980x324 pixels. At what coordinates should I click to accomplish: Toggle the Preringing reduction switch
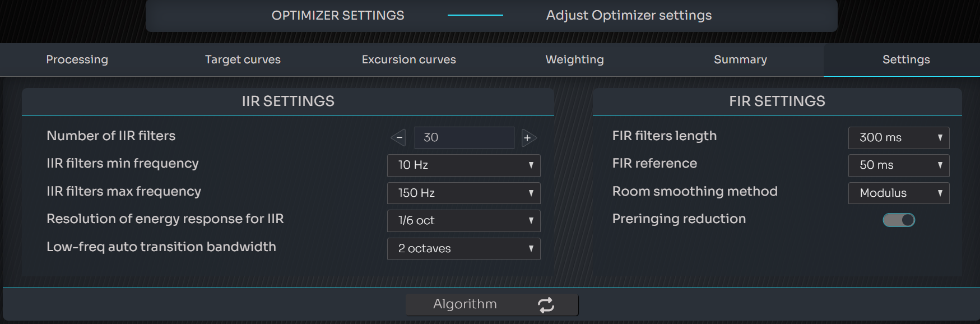pos(899,220)
